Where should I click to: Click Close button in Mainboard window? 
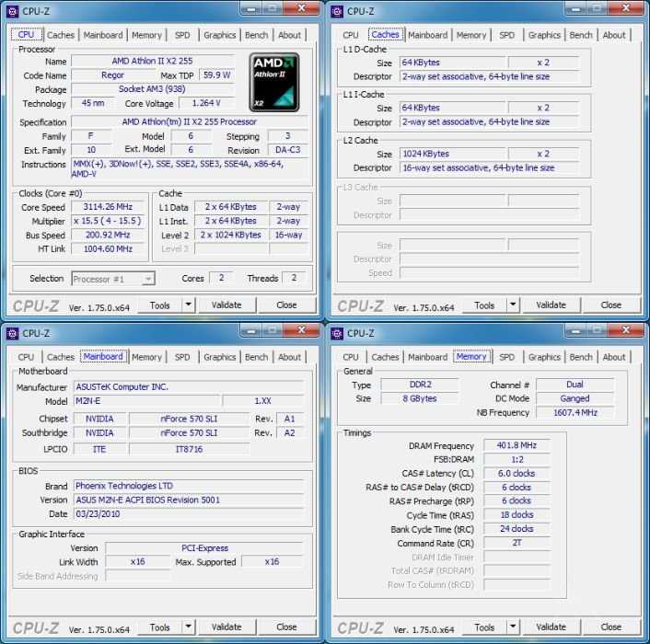coord(286,627)
